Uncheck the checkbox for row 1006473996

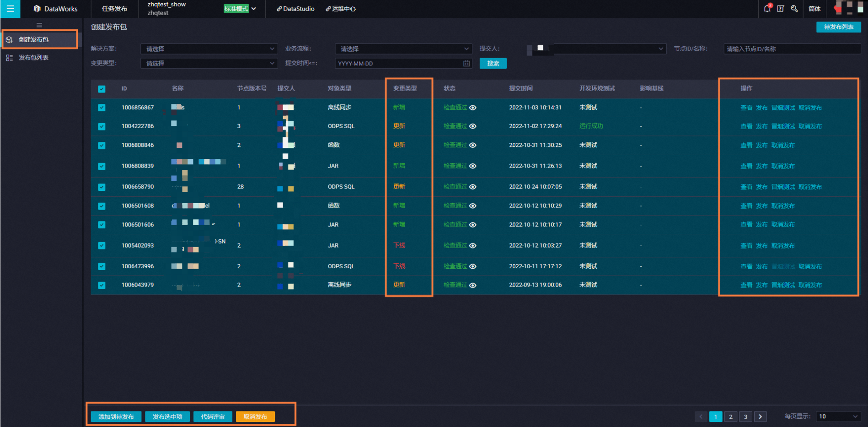pyautogui.click(x=102, y=266)
